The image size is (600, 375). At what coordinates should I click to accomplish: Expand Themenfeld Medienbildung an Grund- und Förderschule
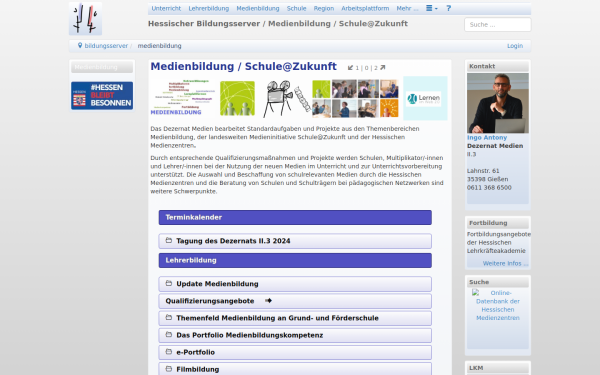(295, 318)
